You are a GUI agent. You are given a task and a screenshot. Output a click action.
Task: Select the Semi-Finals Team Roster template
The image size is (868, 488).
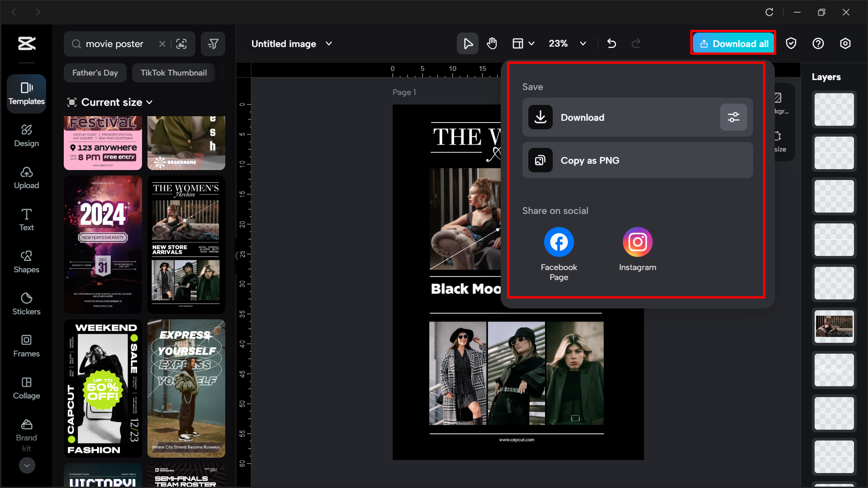coord(186,475)
